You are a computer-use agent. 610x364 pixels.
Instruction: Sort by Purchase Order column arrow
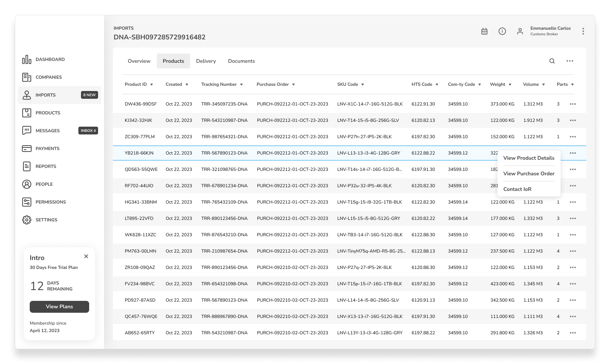click(293, 85)
